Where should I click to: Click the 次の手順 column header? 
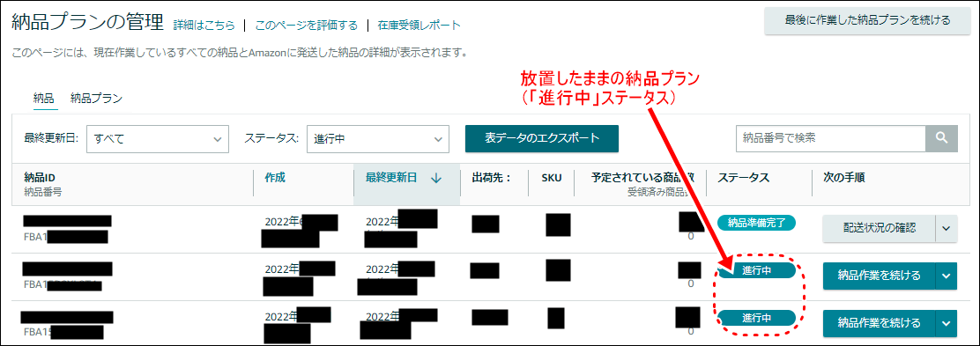click(x=843, y=177)
